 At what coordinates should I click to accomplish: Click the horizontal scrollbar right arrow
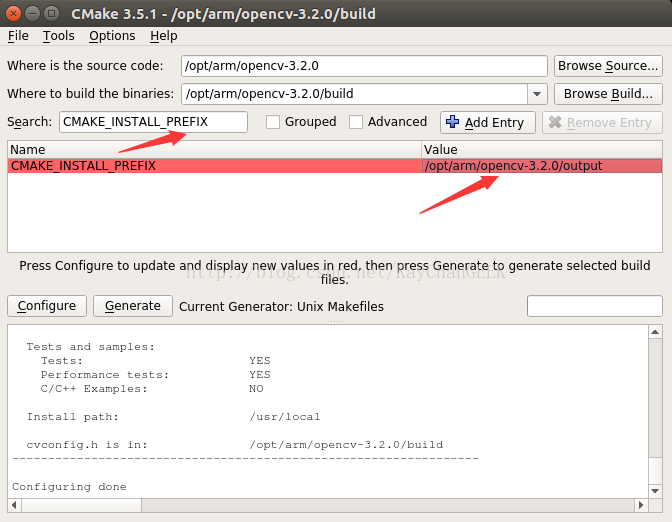tap(641, 505)
